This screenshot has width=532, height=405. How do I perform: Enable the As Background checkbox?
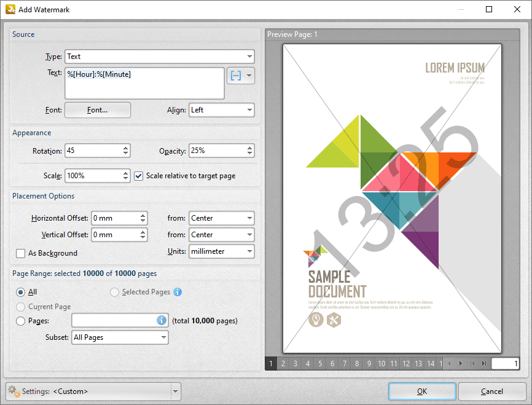pos(21,253)
